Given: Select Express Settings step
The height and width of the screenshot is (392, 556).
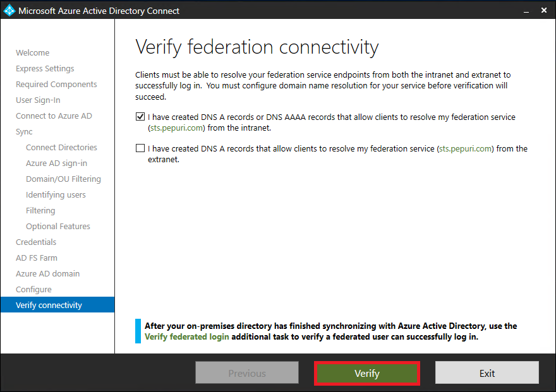Looking at the screenshot, I should [45, 69].
